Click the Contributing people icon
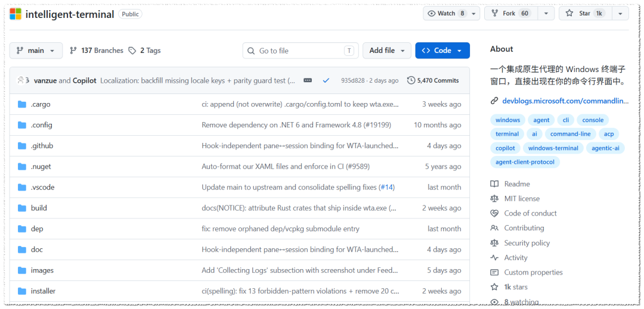 tap(494, 228)
